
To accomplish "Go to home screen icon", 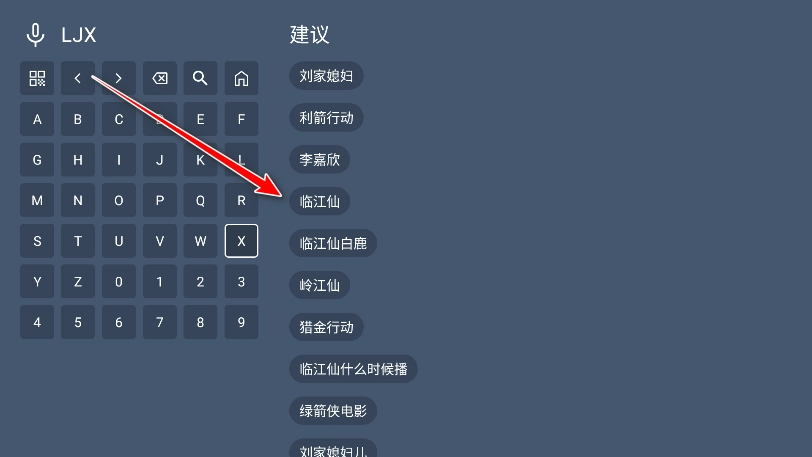I will [241, 78].
